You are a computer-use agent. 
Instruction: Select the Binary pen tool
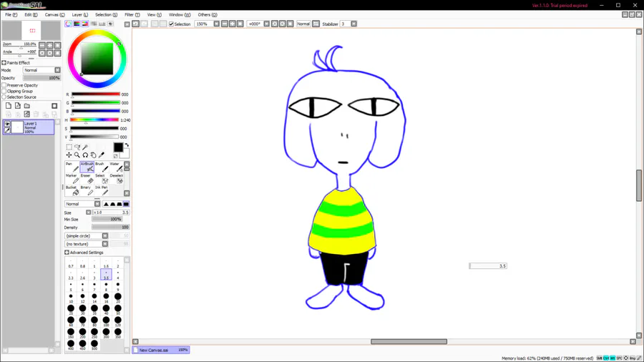87,190
